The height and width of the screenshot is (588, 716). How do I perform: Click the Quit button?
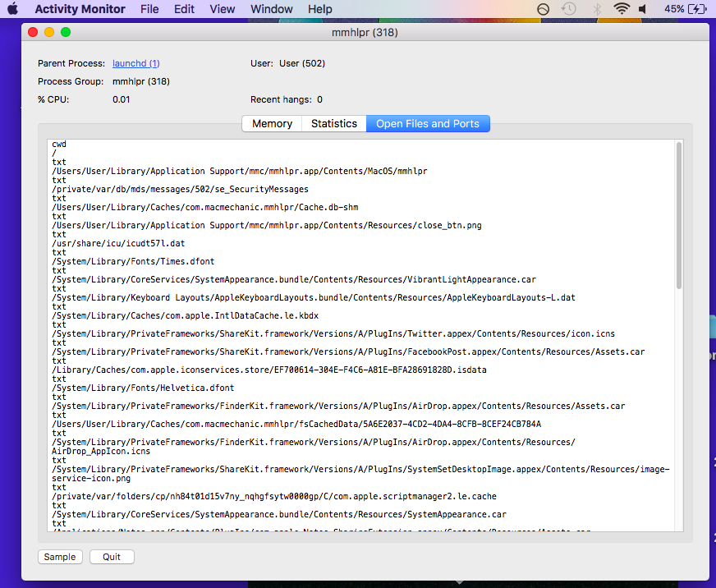[x=112, y=557]
